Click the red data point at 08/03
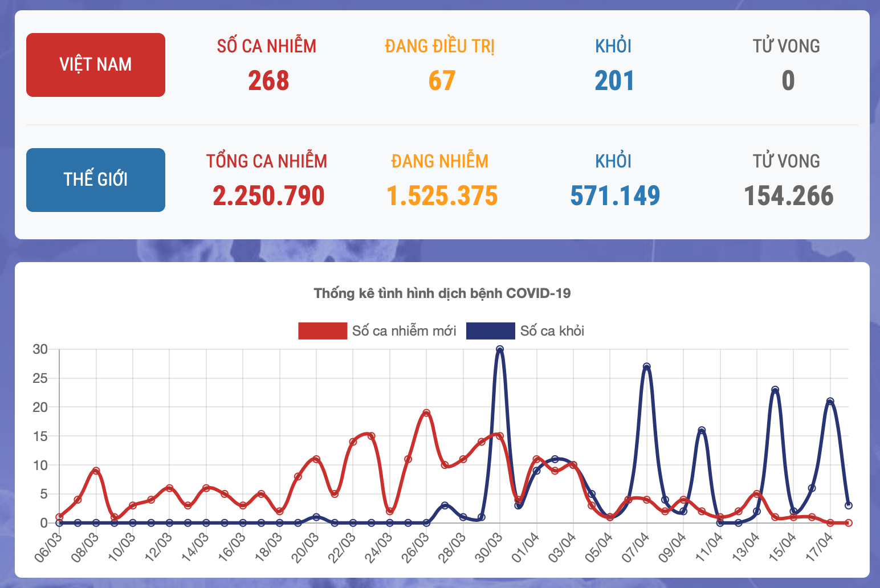This screenshot has height=588, width=880. 96,471
